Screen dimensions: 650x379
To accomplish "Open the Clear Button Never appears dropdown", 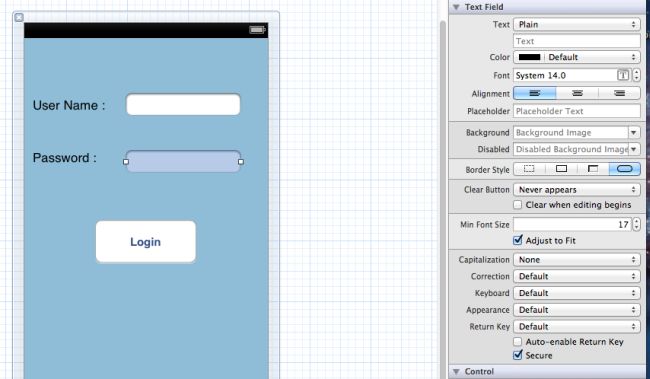I will 577,190.
